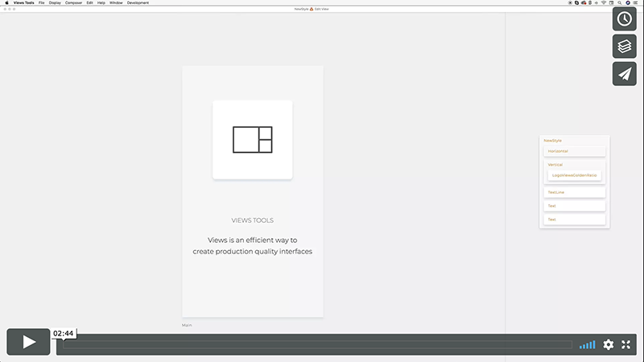644x362 pixels.
Task: Click the cloud status icon with red dot
Action: pyautogui.click(x=584, y=3)
